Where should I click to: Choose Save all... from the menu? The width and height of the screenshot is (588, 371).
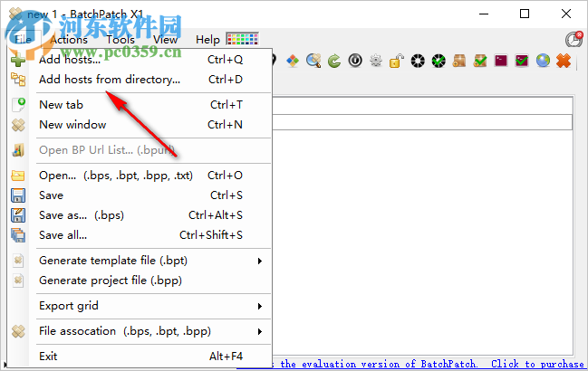click(x=140, y=235)
